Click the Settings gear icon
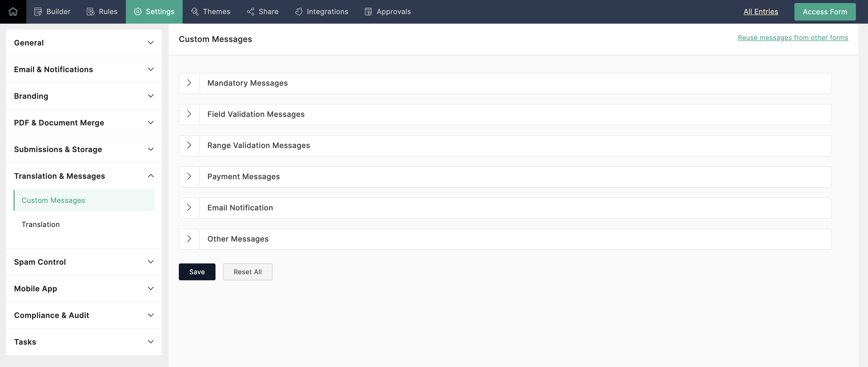Screen dimensions: 868x367 [137, 12]
